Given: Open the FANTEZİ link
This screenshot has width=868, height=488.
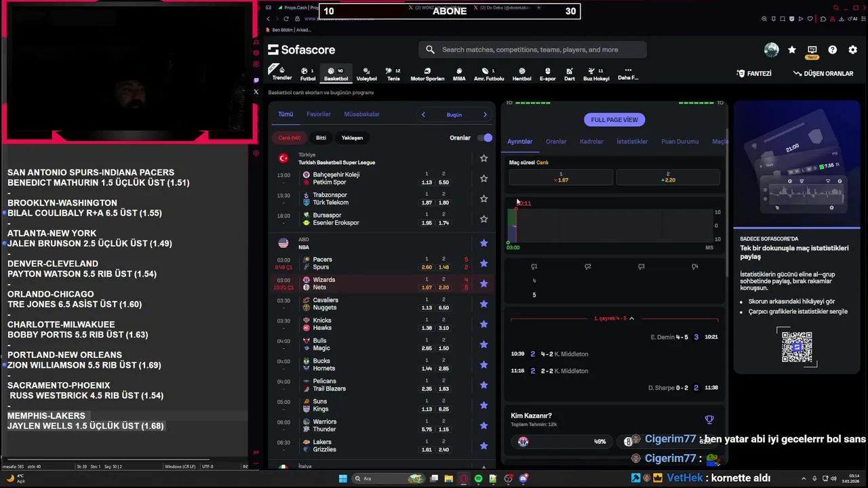Looking at the screenshot, I should (x=754, y=73).
